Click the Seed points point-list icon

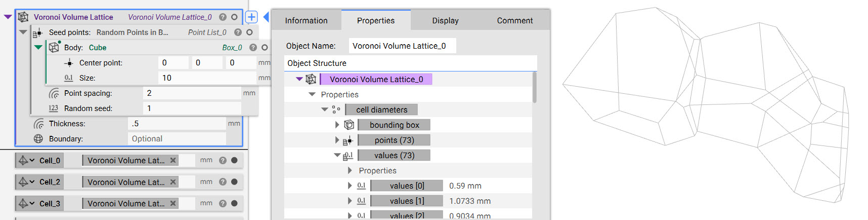37,32
